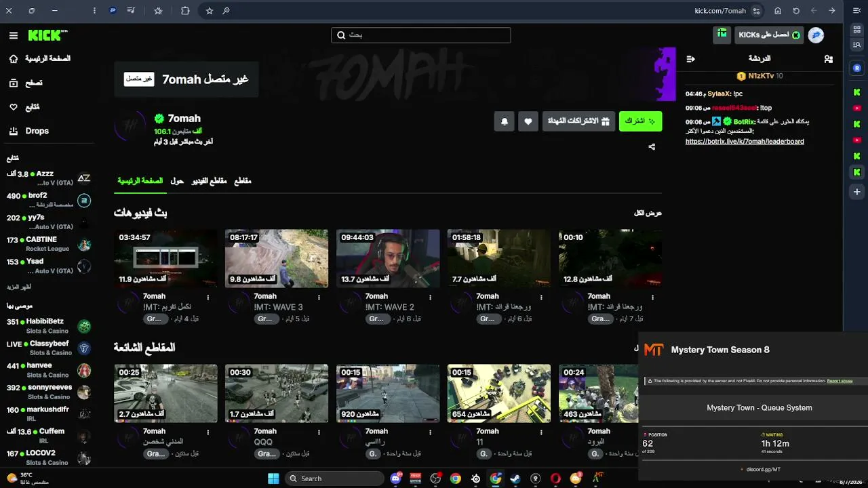Click inside the Kick search field
This screenshot has width=868, height=488.
pyautogui.click(x=421, y=35)
